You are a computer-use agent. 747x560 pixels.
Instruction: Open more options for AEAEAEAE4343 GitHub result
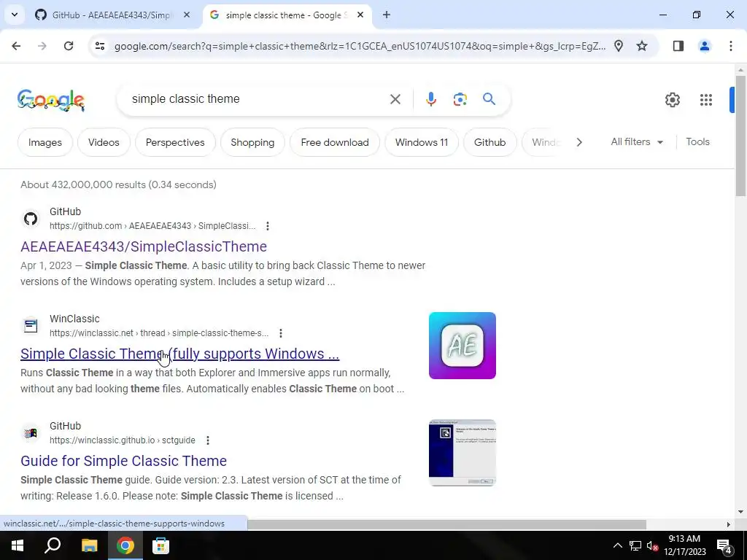268,226
